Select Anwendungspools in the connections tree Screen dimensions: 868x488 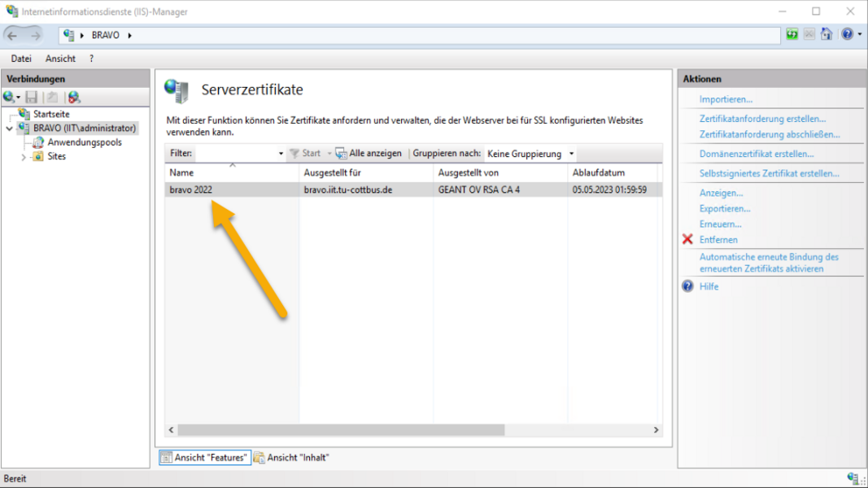(x=84, y=142)
